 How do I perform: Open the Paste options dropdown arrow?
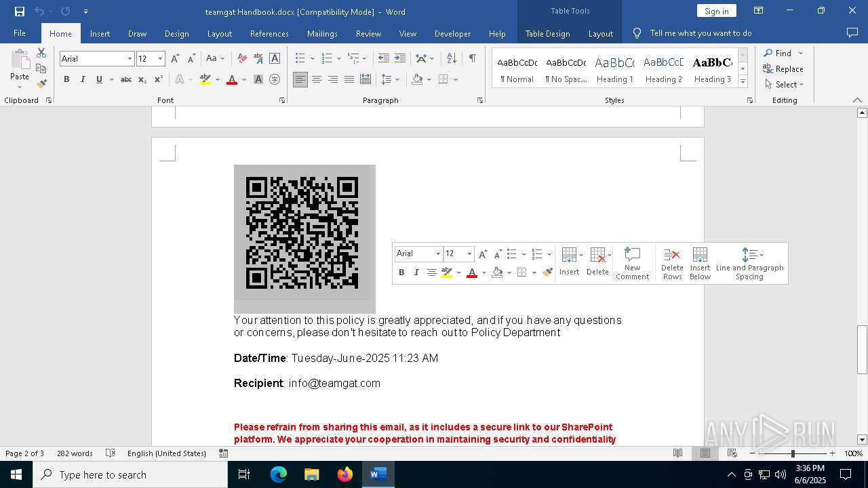click(x=20, y=87)
